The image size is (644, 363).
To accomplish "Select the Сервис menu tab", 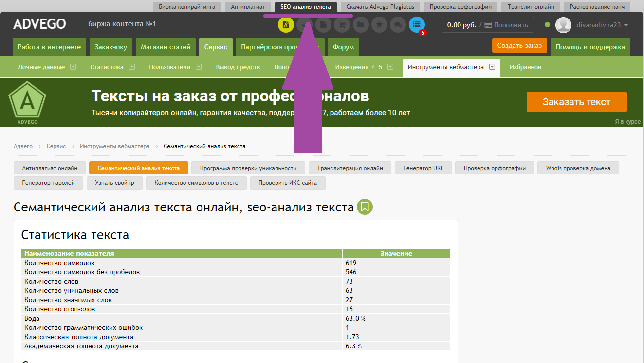I will (216, 47).
